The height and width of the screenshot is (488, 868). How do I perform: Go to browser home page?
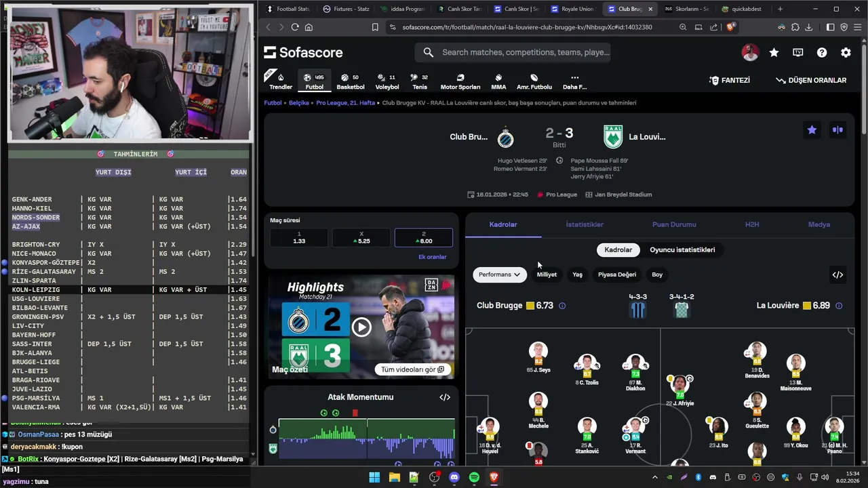[309, 27]
